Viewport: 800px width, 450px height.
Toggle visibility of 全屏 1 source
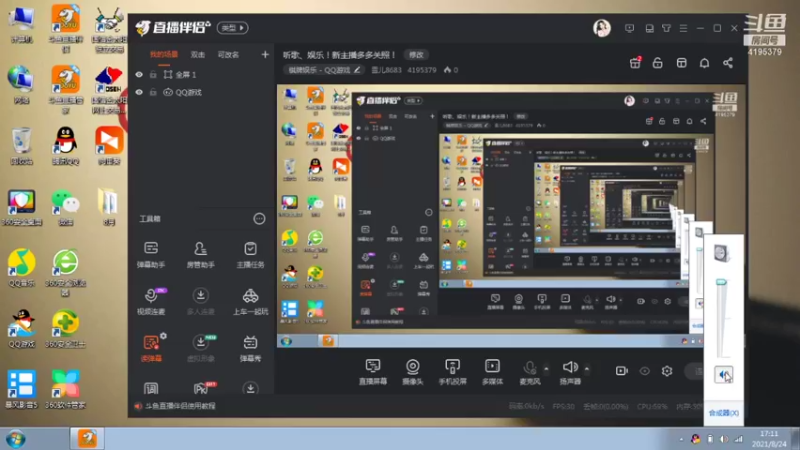pos(139,74)
